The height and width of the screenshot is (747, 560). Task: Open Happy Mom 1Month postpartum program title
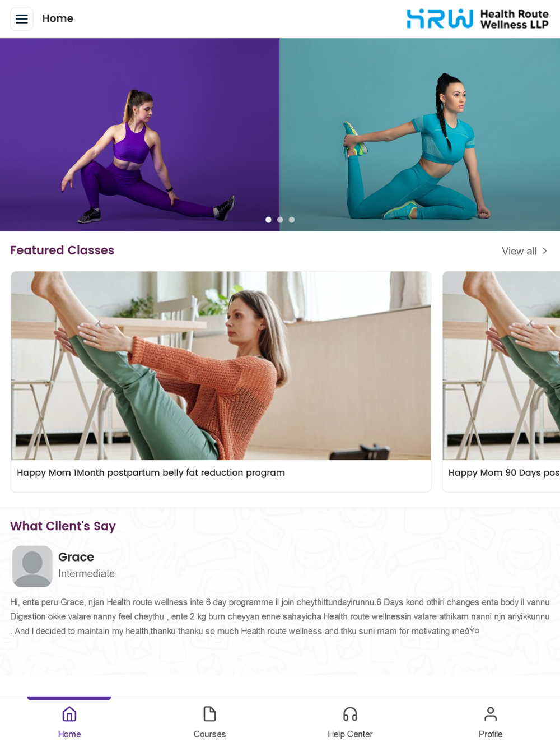tap(151, 472)
